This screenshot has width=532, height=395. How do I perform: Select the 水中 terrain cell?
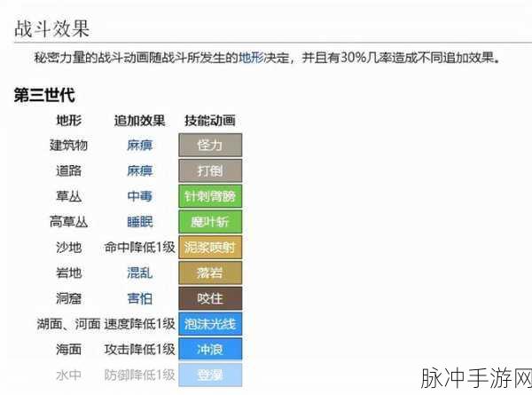point(69,375)
